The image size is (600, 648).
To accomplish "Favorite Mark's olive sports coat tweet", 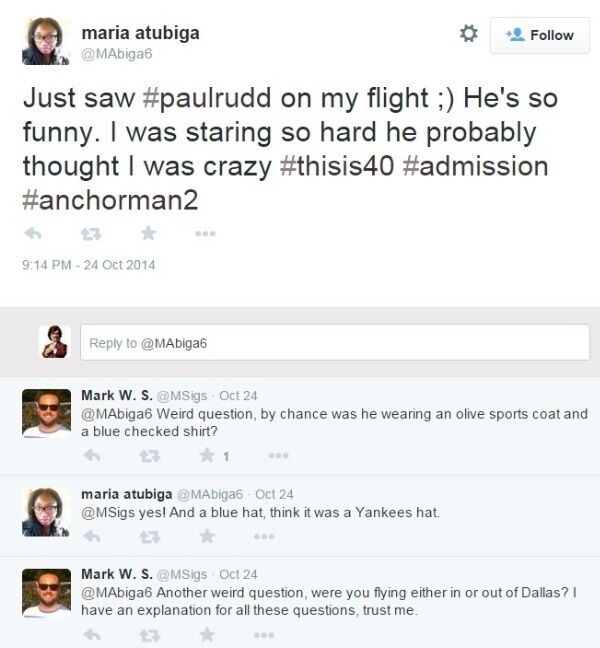I will tap(208, 456).
